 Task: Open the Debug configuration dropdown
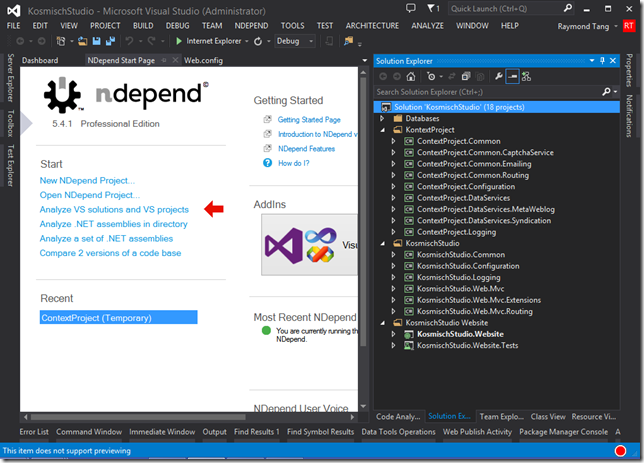294,41
